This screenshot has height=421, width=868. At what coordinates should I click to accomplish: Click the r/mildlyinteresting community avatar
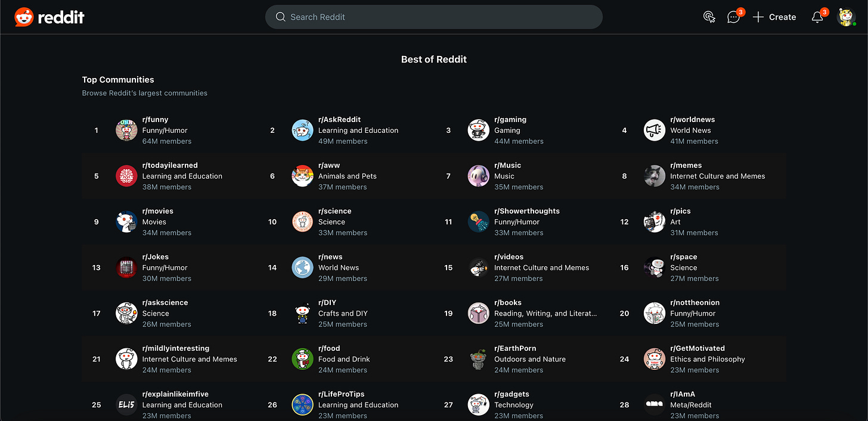tap(126, 359)
